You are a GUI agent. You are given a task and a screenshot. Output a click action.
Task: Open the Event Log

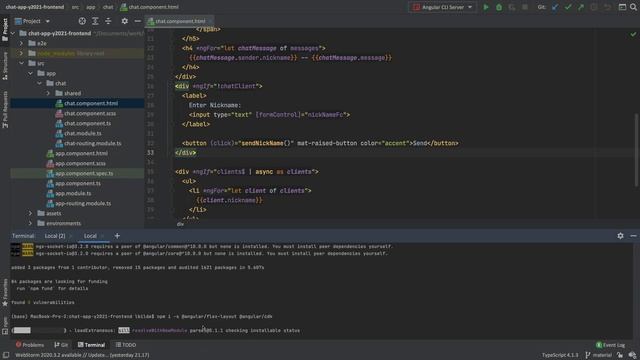click(x=610, y=345)
